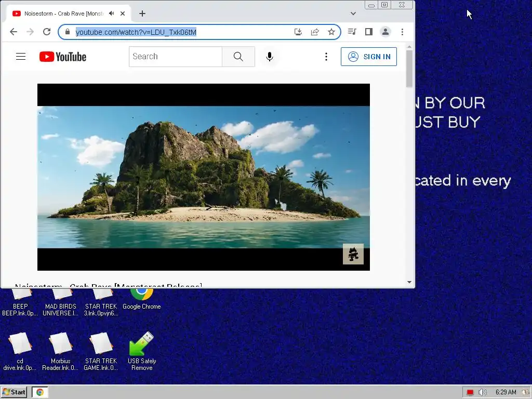The height and width of the screenshot is (399, 532).
Task: Select the BEEP BEEP.lnk desktop file
Action: [20, 303]
